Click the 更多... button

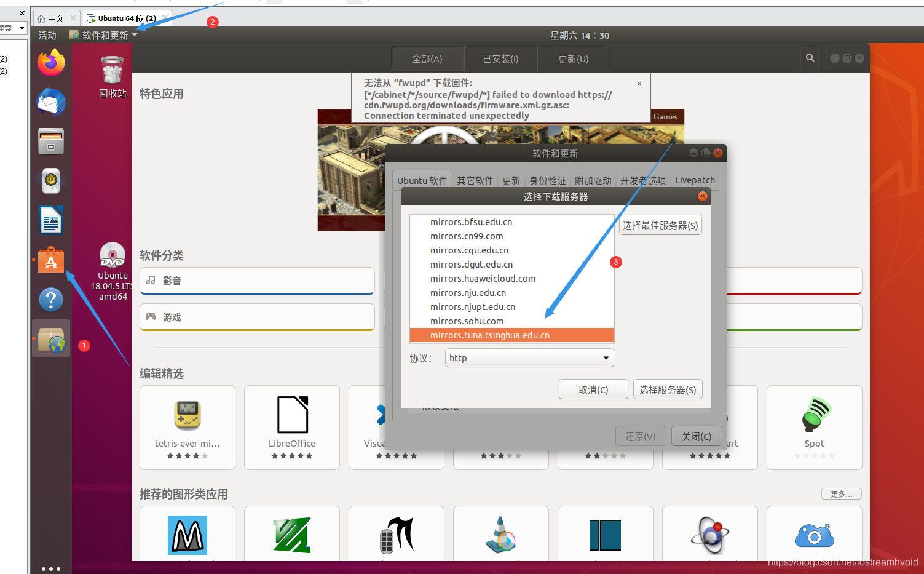point(842,494)
